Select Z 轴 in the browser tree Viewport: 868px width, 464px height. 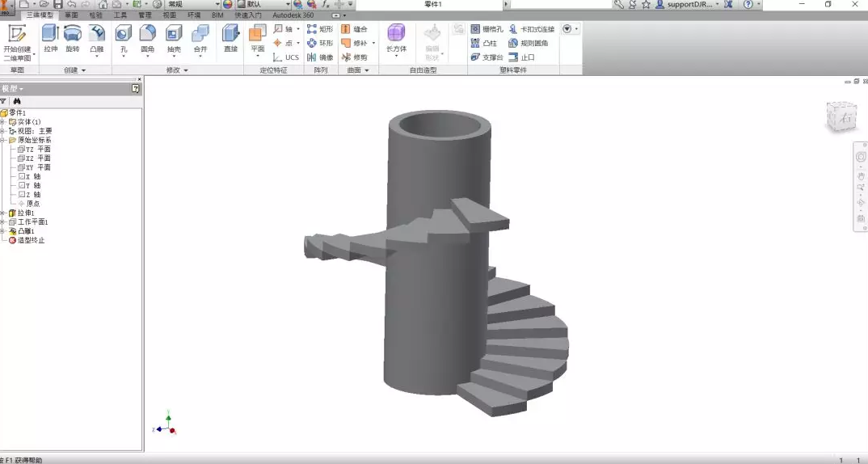point(29,194)
